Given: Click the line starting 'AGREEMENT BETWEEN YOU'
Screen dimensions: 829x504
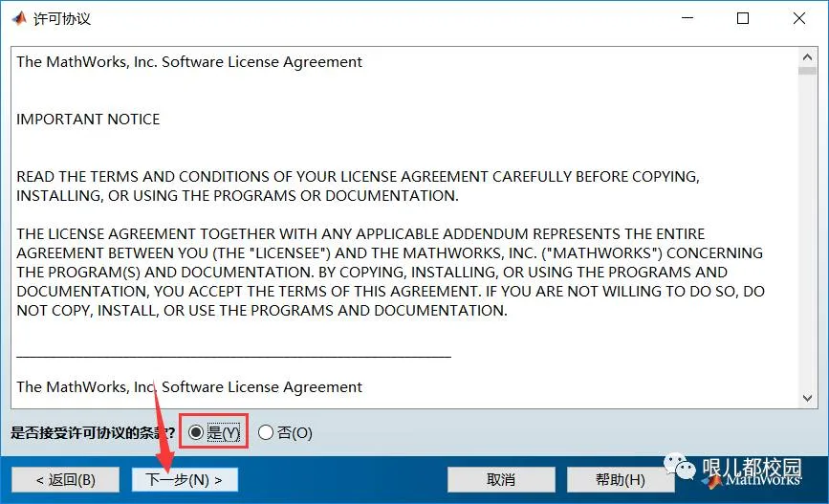Looking at the screenshot, I should 390,252.
